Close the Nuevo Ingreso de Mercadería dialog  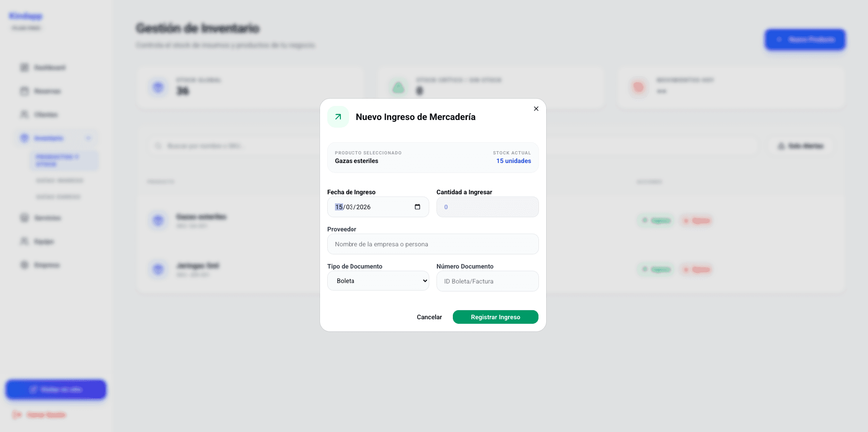tap(536, 109)
